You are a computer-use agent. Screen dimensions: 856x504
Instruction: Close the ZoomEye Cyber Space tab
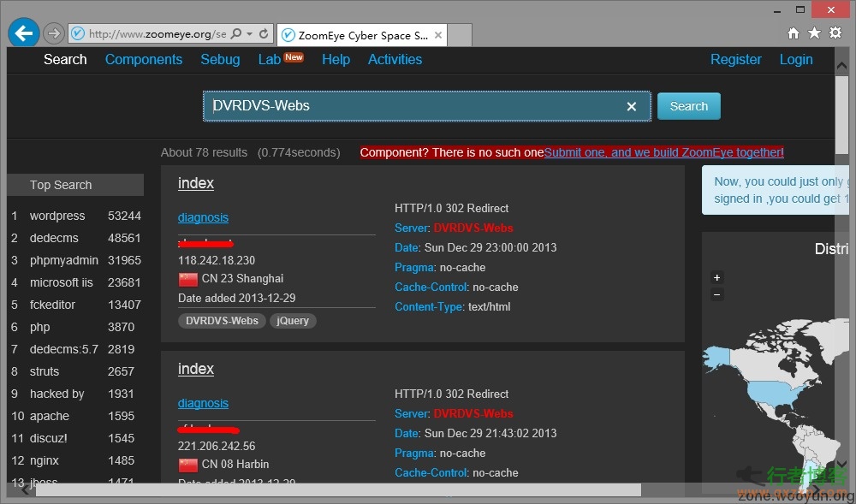tap(437, 35)
